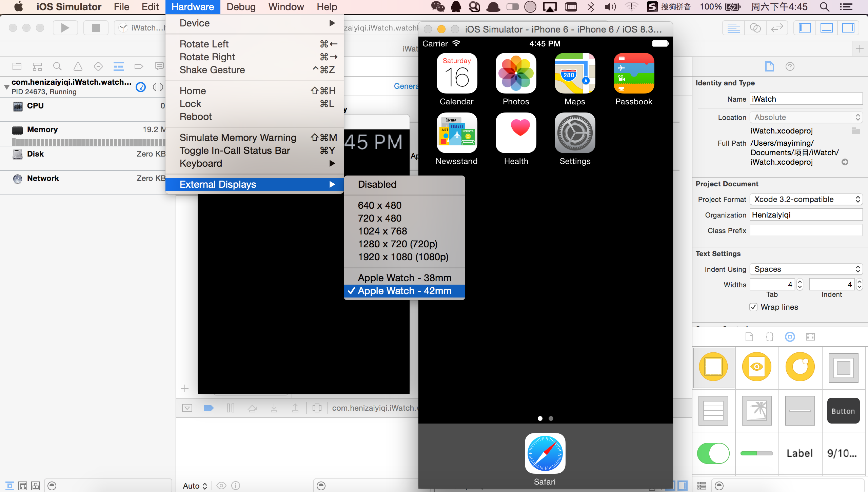Screen dimensions: 868x492
Task: Open the breakpoint navigator icon
Action: coord(139,66)
